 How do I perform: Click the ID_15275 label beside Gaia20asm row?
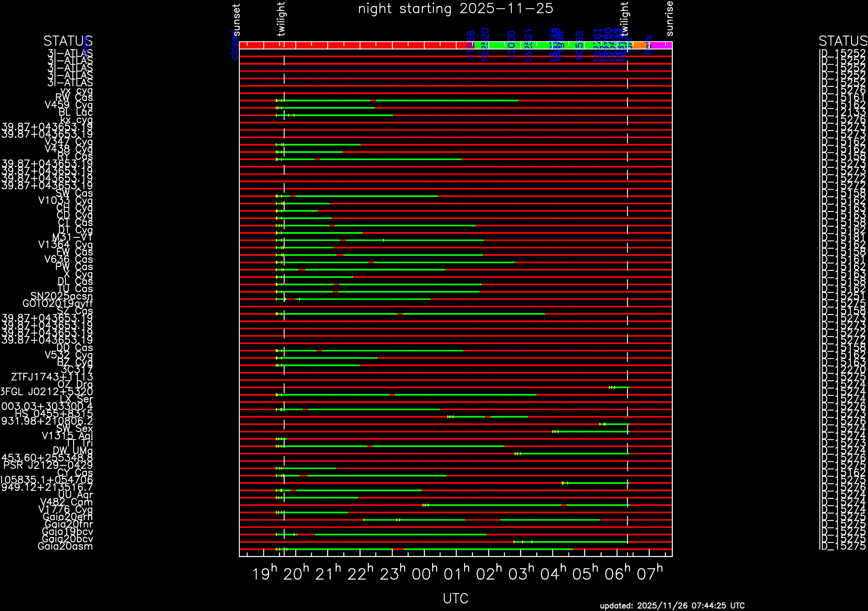tap(842, 546)
